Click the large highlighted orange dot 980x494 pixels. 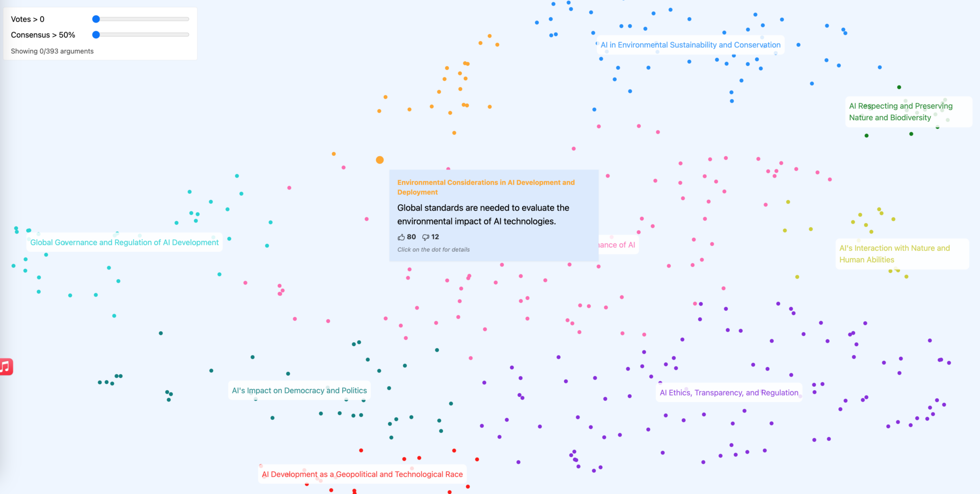pyautogui.click(x=379, y=160)
